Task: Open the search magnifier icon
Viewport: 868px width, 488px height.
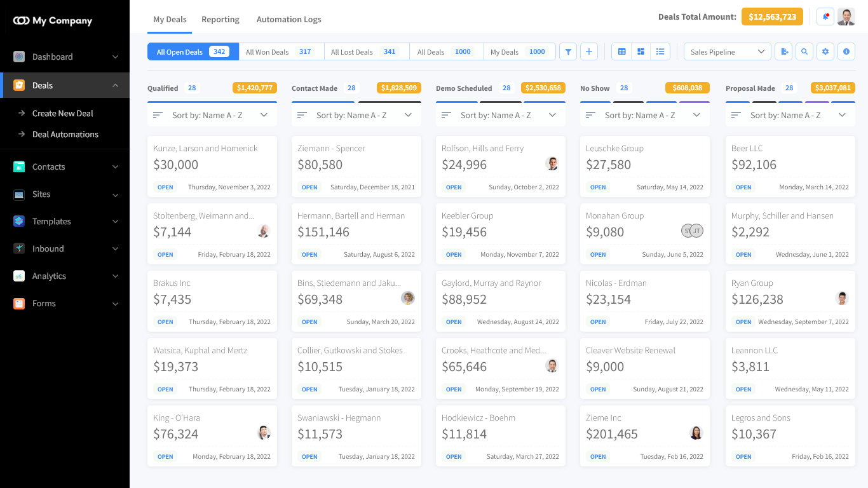Action: (x=804, y=52)
